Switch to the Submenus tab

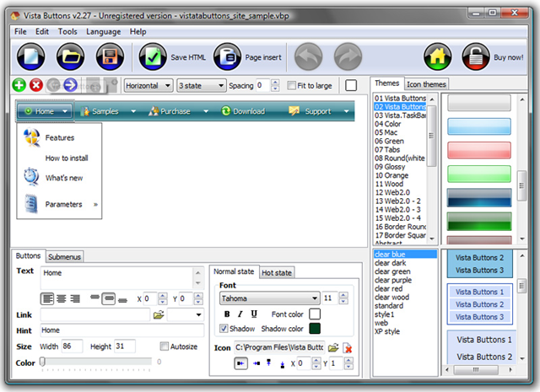(x=64, y=256)
